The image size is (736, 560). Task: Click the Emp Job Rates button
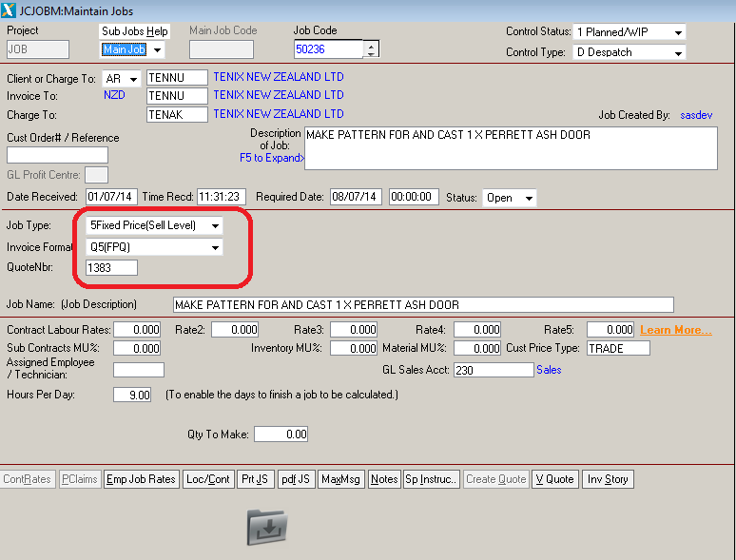pos(142,479)
